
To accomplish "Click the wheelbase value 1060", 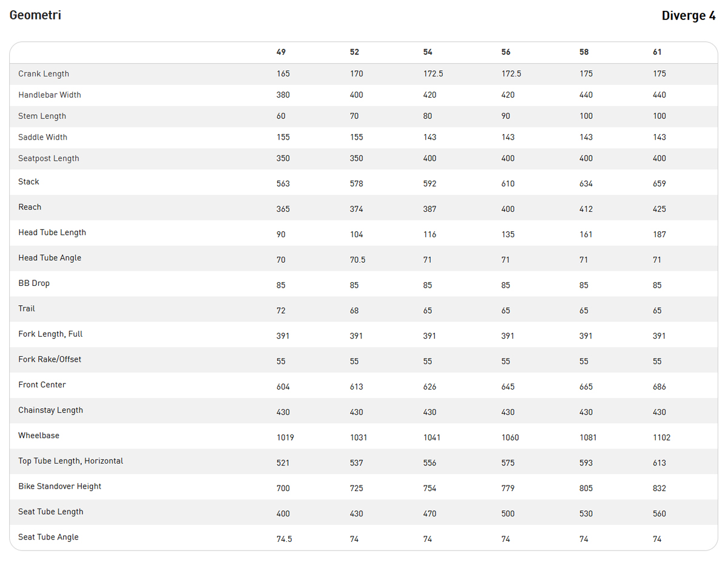I will 510,438.
